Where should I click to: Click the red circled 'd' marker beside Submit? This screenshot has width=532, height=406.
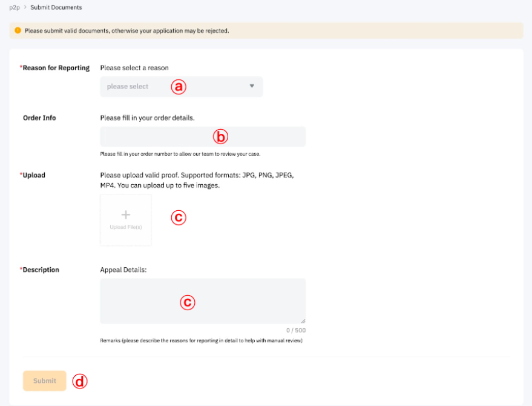(x=79, y=381)
